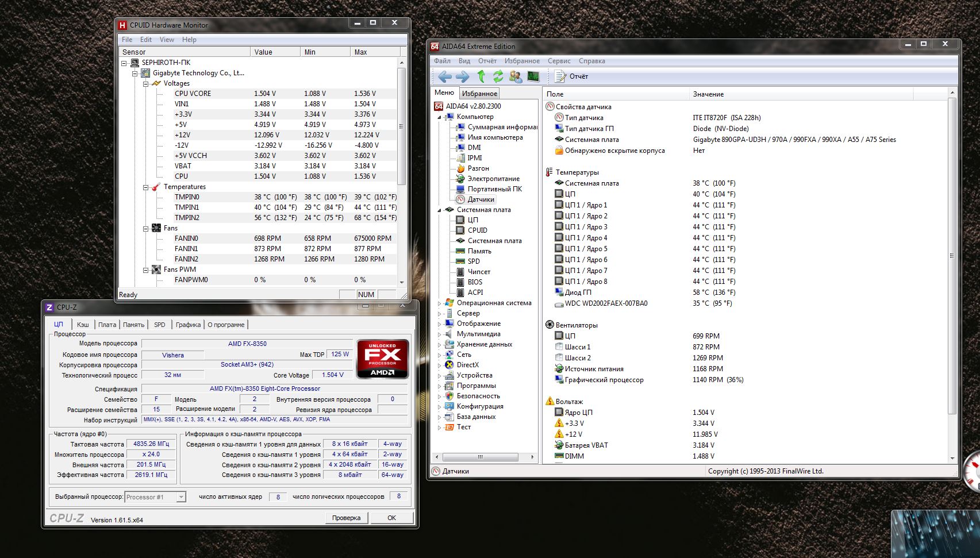Select the Сеть network icon in AIDA64 tree
980x558 pixels.
tap(449, 355)
